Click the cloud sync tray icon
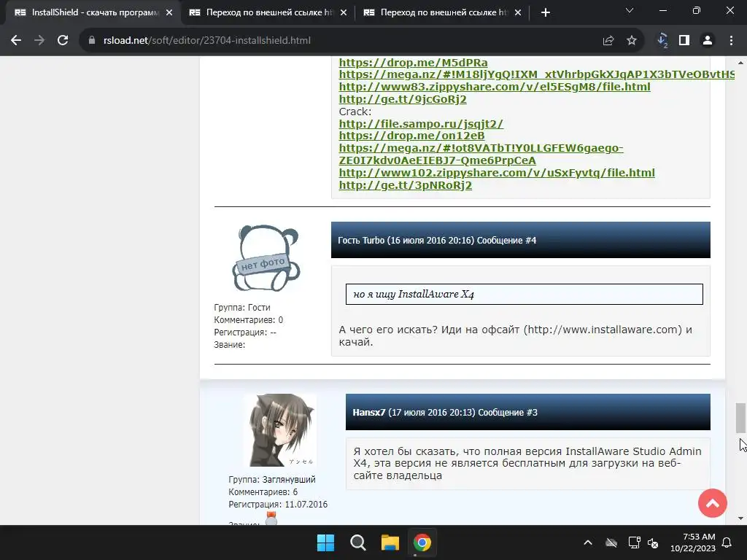This screenshot has width=747, height=560. coord(611,542)
